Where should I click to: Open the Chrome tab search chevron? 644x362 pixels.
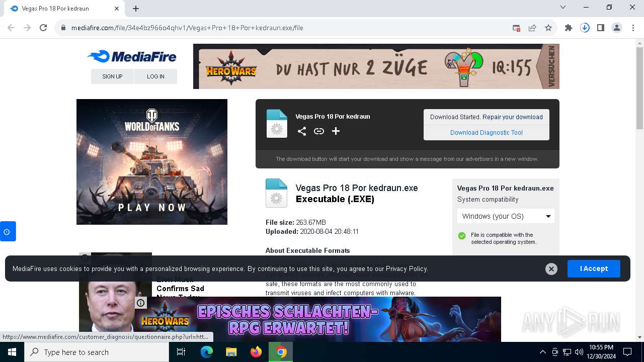pos(563,7)
